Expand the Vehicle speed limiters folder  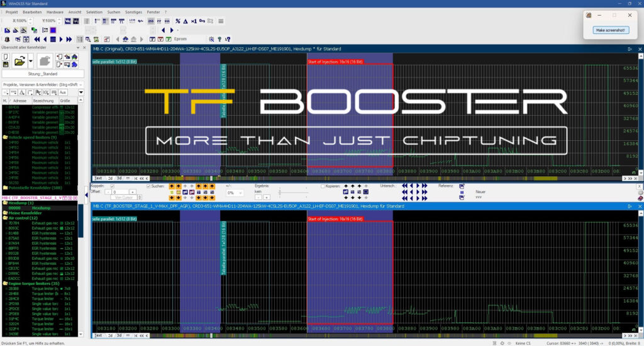pos(4,137)
